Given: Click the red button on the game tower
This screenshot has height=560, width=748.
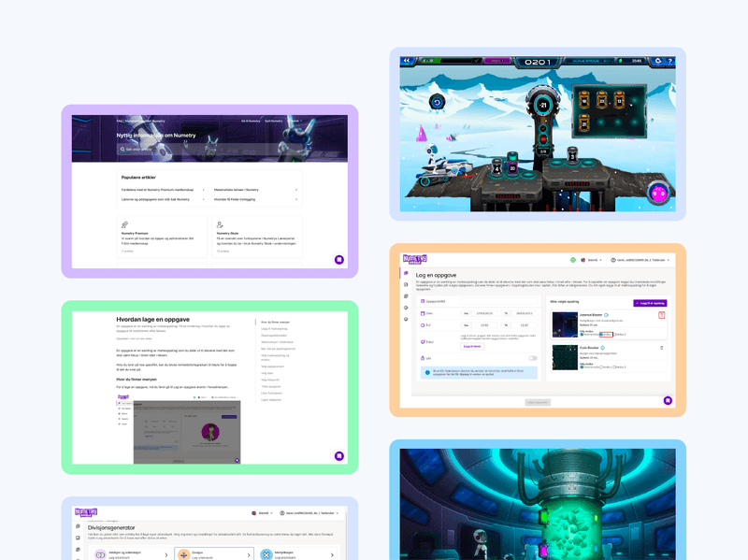Looking at the screenshot, I should click(x=543, y=138).
